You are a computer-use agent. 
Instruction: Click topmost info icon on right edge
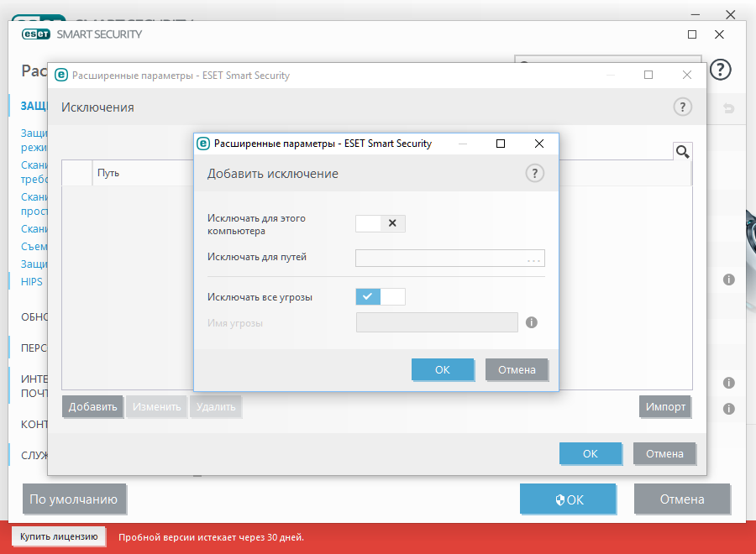(729, 280)
